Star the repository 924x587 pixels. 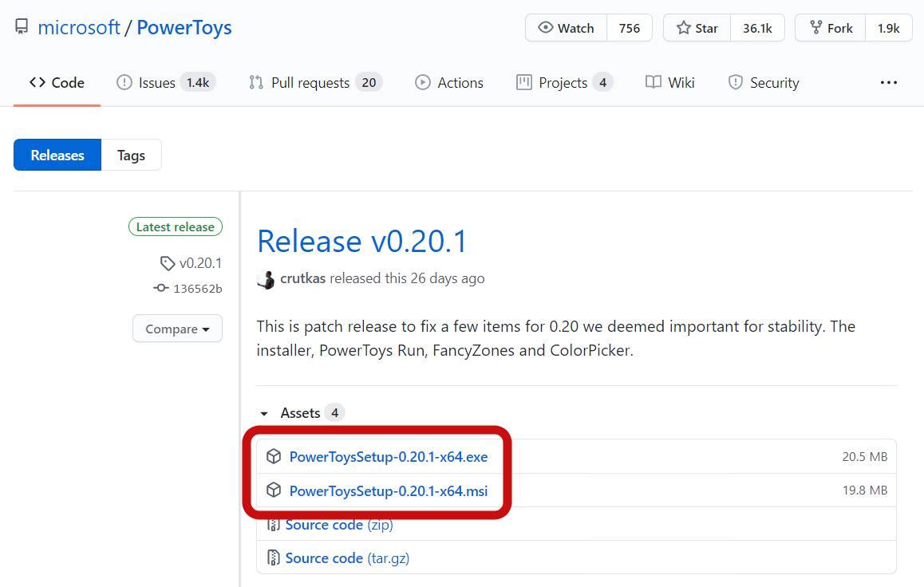(697, 28)
